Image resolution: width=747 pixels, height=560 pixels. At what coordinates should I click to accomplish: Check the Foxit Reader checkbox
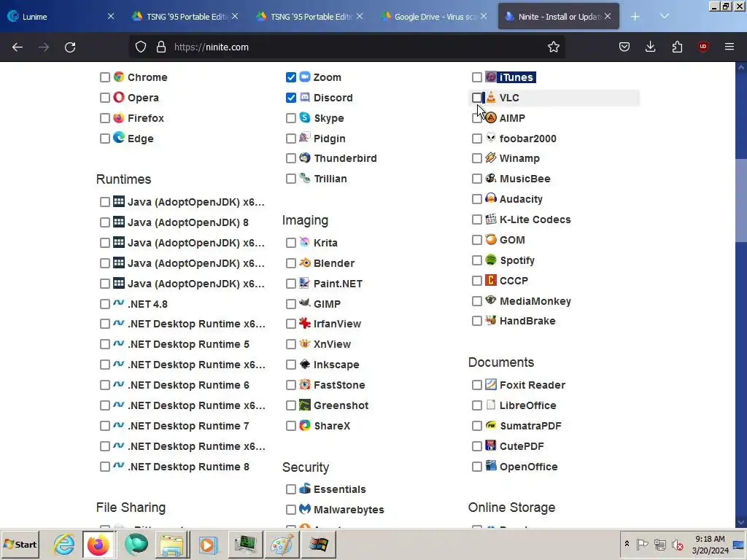coord(476,385)
